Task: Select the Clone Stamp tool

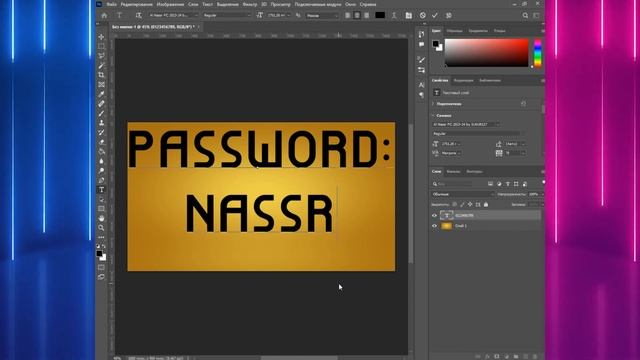Action: pyautogui.click(x=101, y=122)
